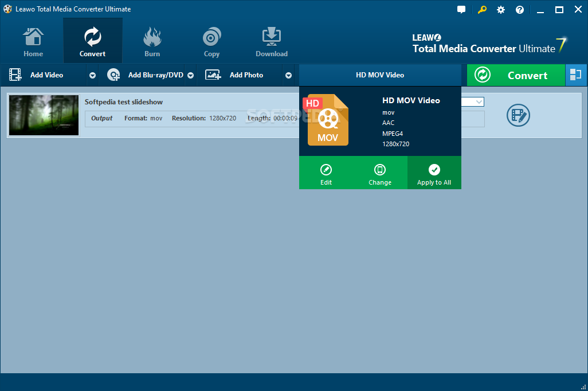
Task: Click the yellow key registration icon
Action: [482, 10]
